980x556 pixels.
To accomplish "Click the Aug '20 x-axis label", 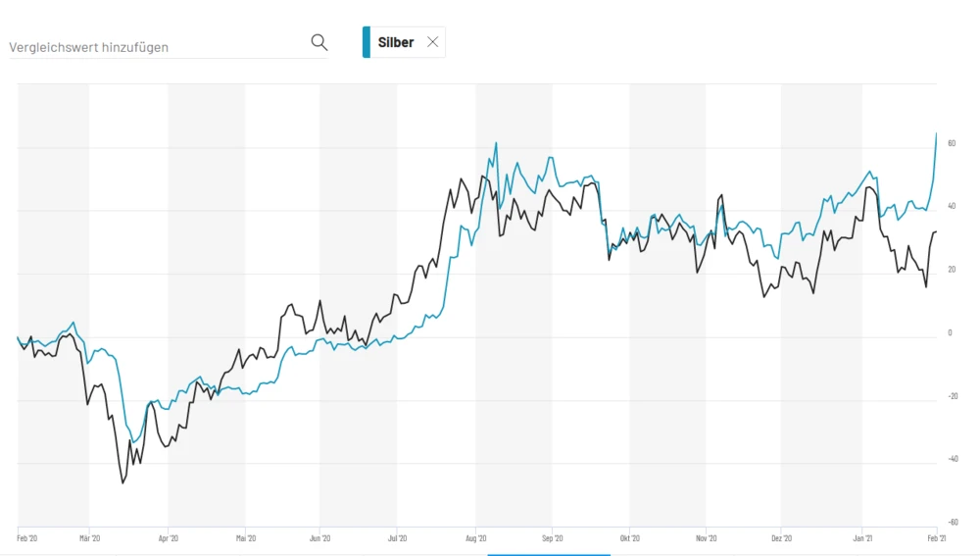I will [476, 537].
